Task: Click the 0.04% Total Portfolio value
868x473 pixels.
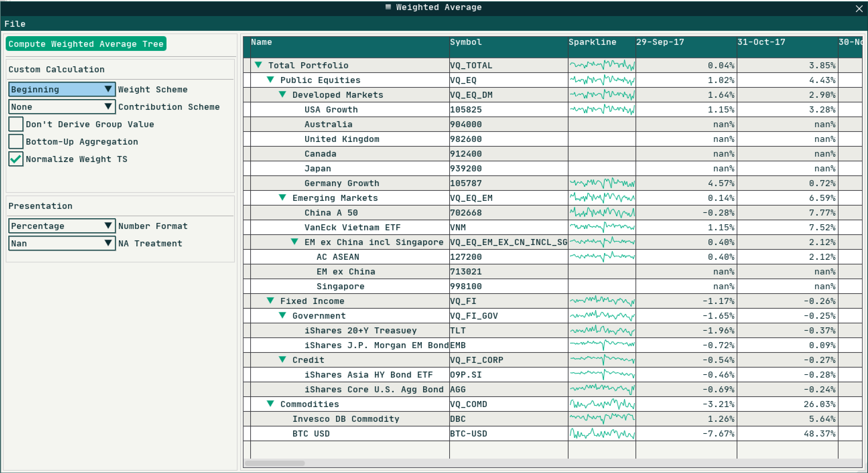Action: [x=721, y=65]
